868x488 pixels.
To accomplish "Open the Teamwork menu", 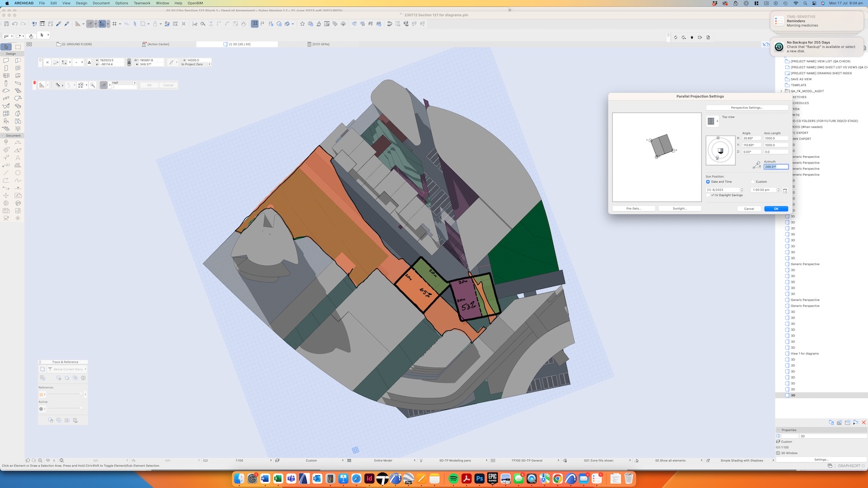I will click(x=142, y=3).
